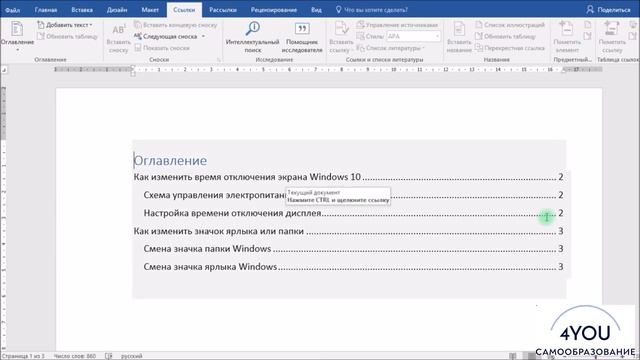Switch to the Макет tab
Image resolution: width=640 pixels, height=360 pixels.
click(x=150, y=10)
